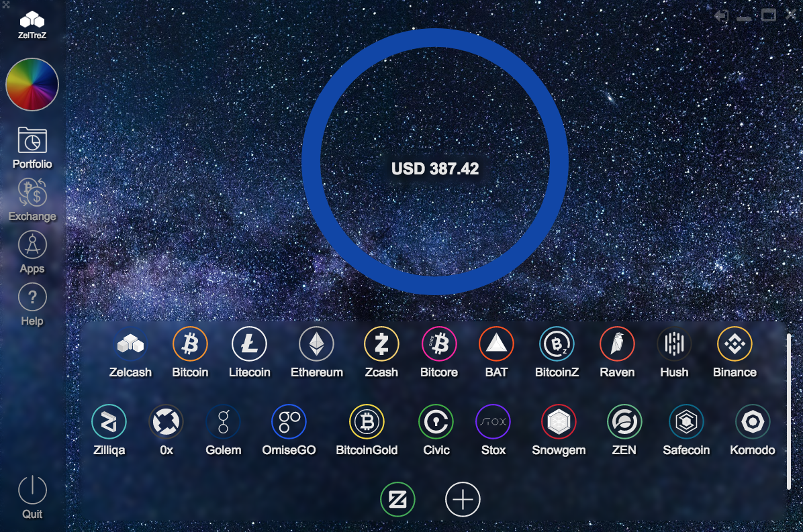Click the USD 387.42 balance
This screenshot has height=532, width=803.
[435, 169]
